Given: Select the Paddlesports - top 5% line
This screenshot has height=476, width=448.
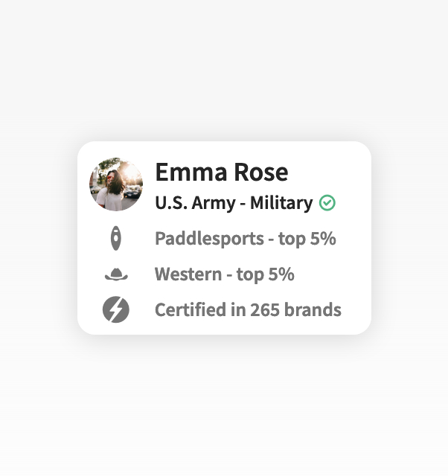Looking at the screenshot, I should [246, 239].
